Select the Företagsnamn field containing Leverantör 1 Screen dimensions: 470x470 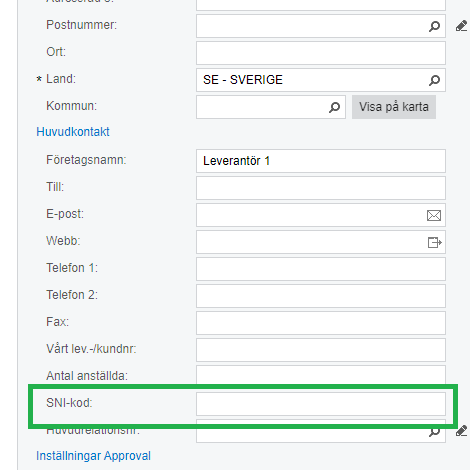pyautogui.click(x=321, y=161)
